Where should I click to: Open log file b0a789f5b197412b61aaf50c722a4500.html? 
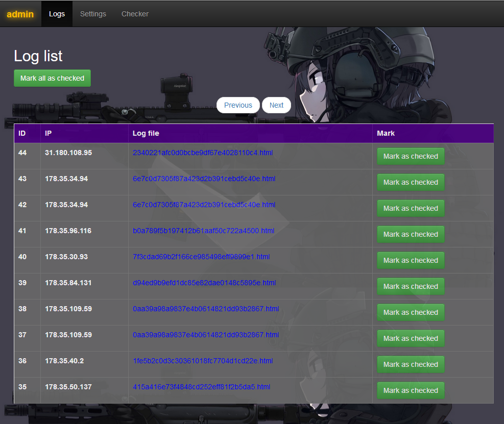point(203,231)
